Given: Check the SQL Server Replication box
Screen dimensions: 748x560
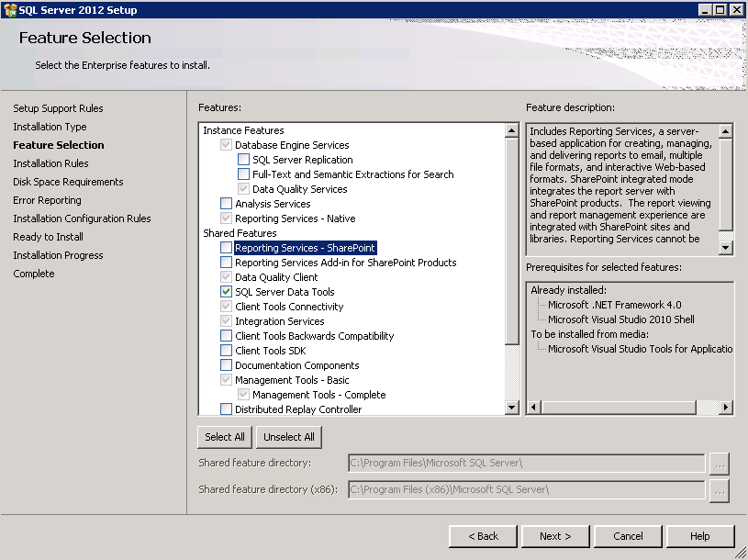Looking at the screenshot, I should 243,160.
